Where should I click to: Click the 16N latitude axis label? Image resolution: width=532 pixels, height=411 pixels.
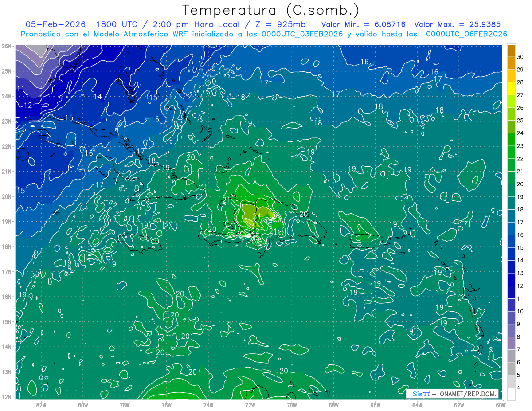pos(6,296)
